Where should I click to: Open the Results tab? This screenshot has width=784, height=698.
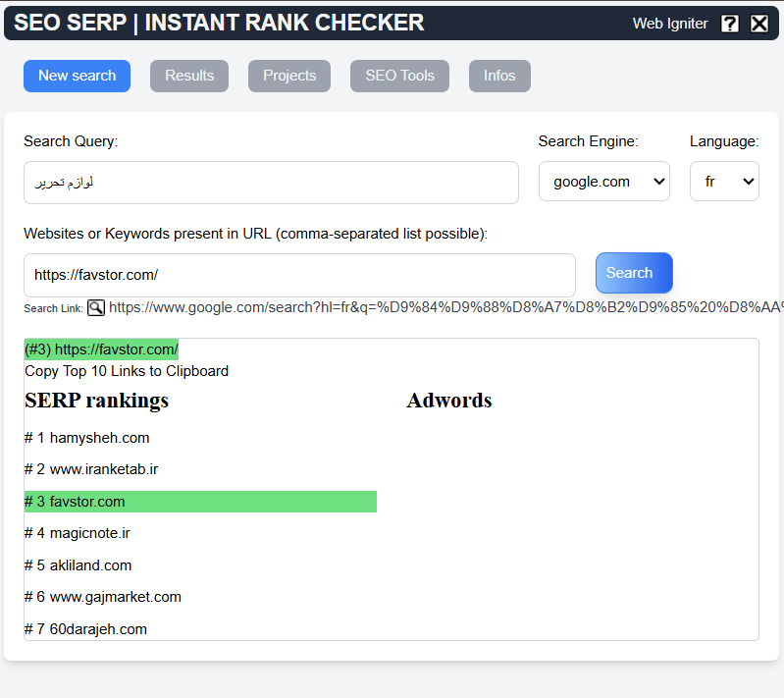189,76
